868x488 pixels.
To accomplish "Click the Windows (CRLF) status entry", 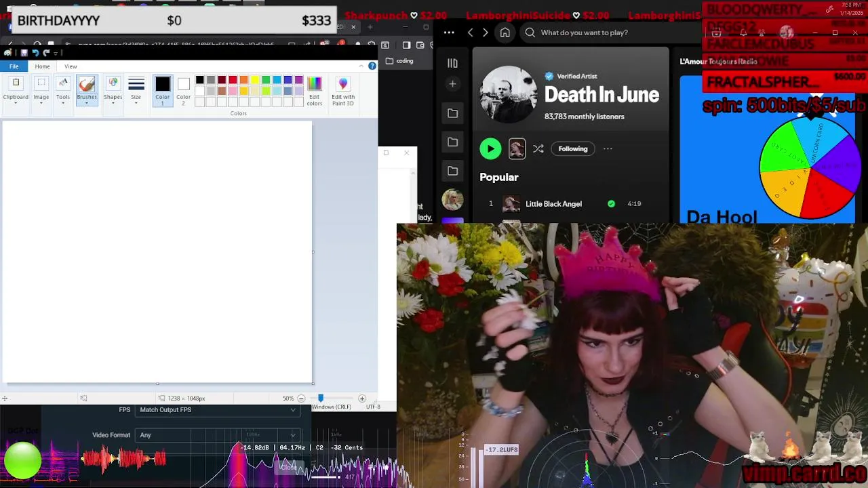I will point(332,407).
